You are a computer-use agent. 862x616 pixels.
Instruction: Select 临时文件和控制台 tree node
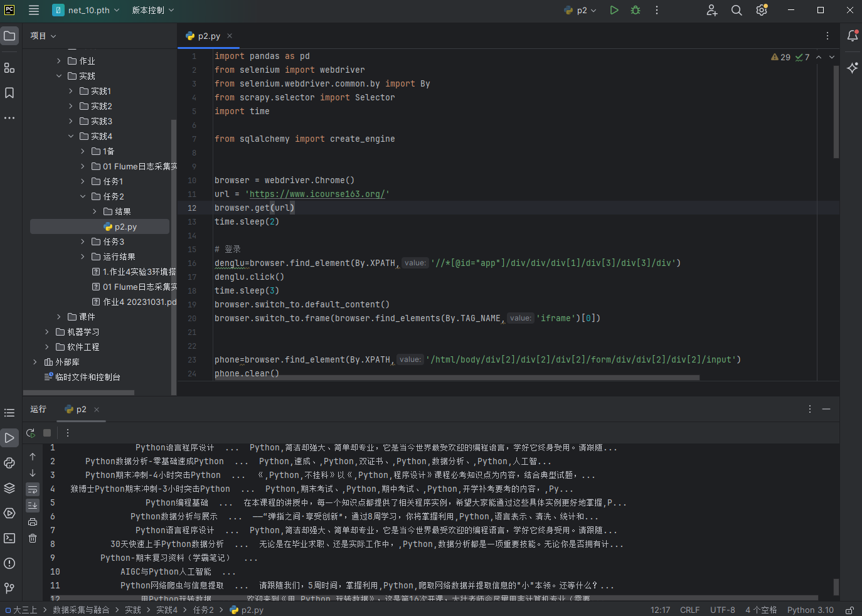click(82, 377)
